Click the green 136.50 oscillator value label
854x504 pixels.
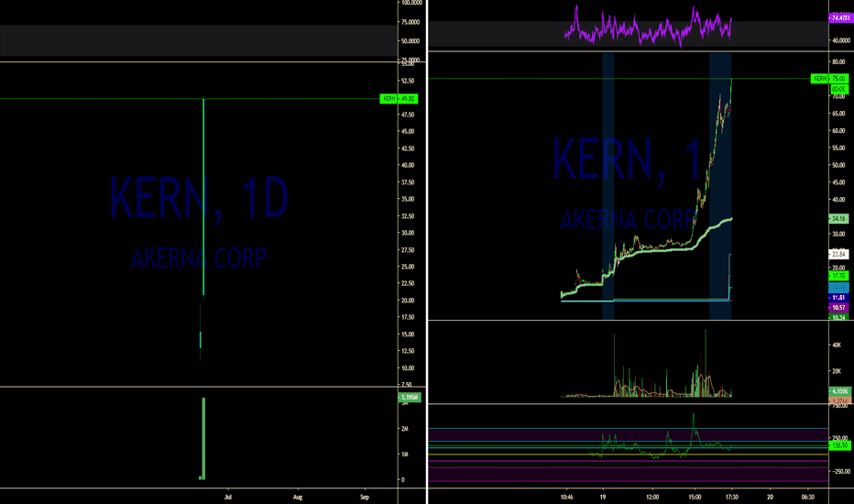tap(840, 445)
